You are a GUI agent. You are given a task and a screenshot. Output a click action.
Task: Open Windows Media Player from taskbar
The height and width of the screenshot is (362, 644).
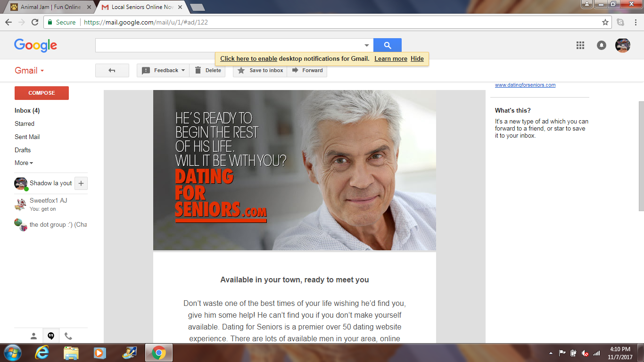click(x=99, y=353)
